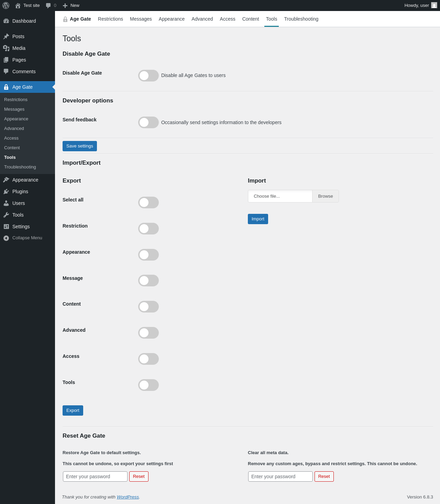Select the Tools tab in header
The height and width of the screenshot is (504, 440).
tap(272, 19)
